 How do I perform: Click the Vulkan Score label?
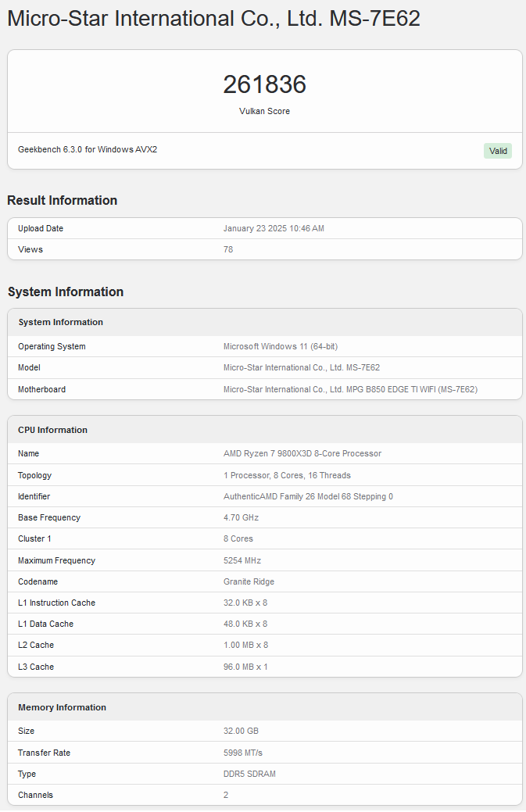[264, 111]
